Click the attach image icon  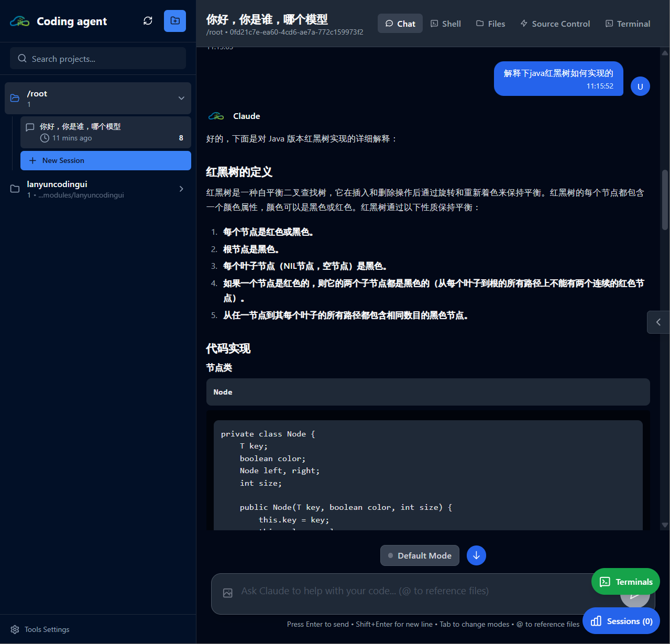[x=227, y=593]
